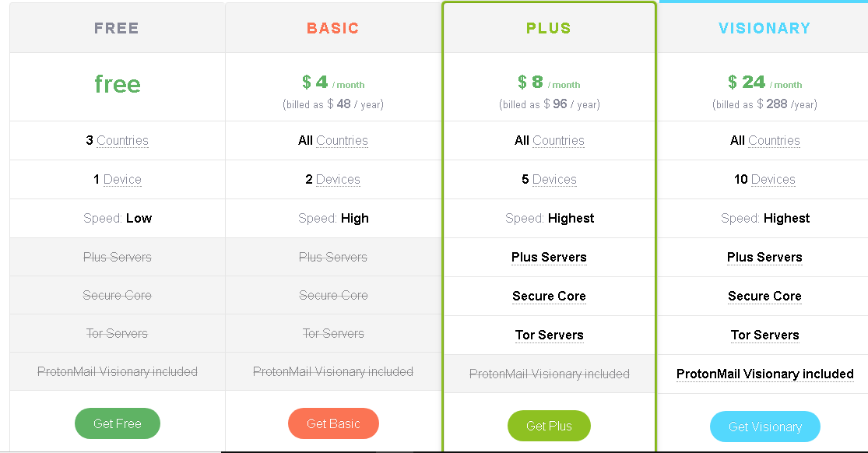Click the Devices link under the Plus plan

pos(556,179)
